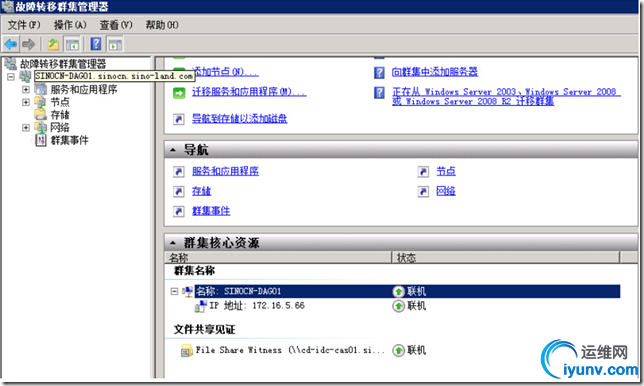Click online status icon of IP address row
The image size is (644, 386).
point(398,306)
